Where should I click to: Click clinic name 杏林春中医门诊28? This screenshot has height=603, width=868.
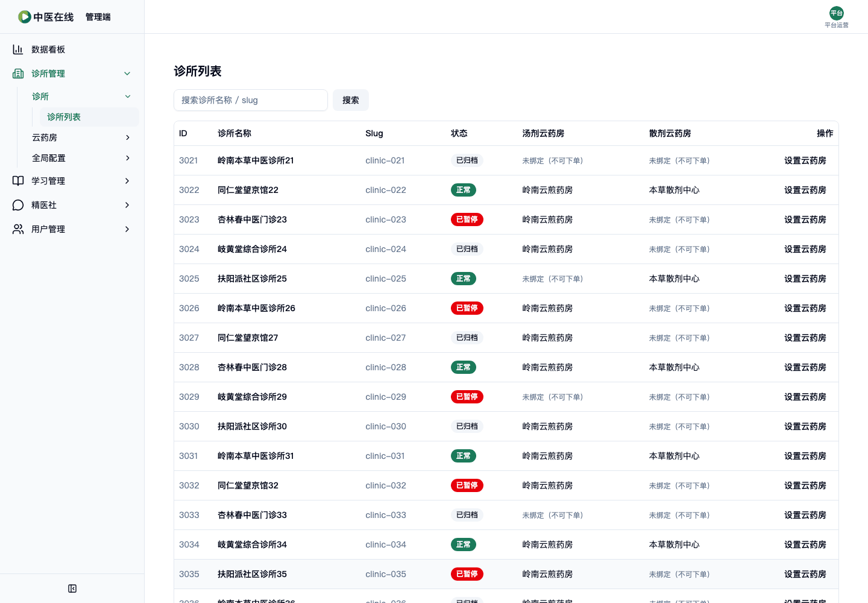(252, 367)
